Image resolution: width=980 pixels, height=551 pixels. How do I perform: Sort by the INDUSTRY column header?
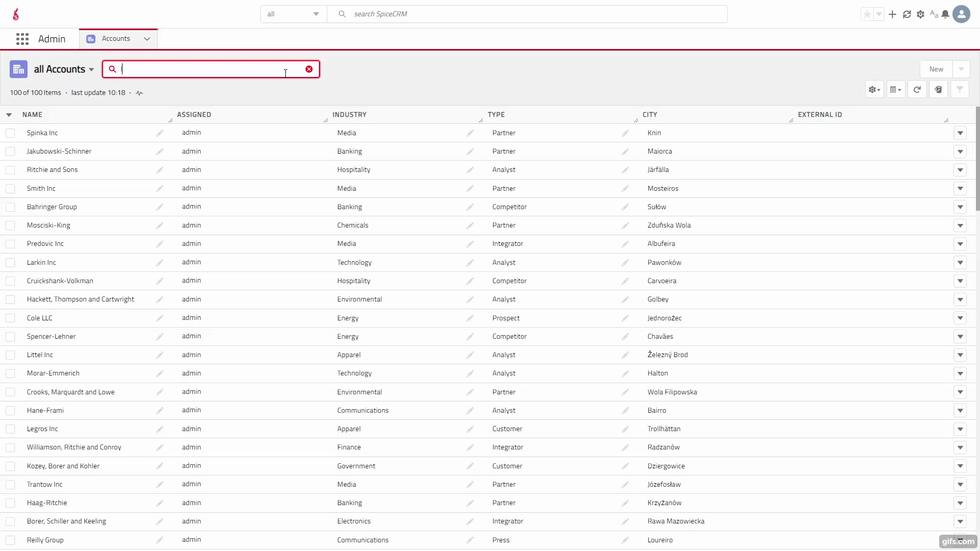point(350,115)
